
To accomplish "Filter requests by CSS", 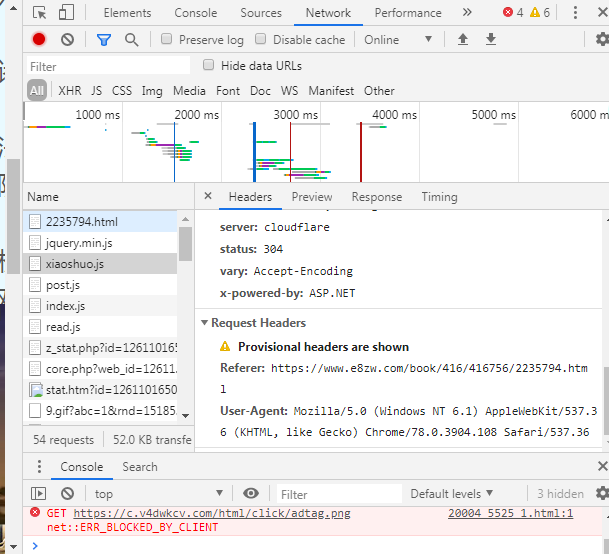I will point(122,91).
